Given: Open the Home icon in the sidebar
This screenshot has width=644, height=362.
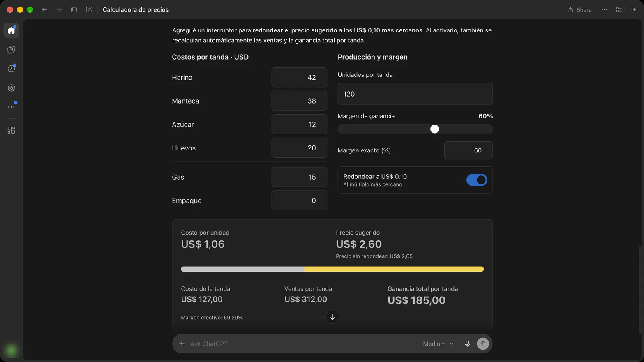Looking at the screenshot, I should 11,30.
